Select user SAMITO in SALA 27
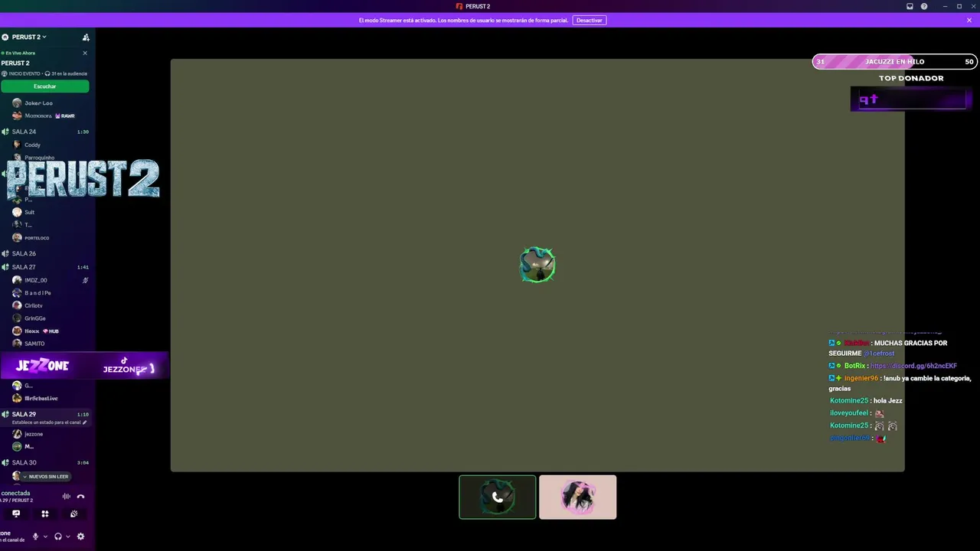Viewport: 980px width, 551px height. click(34, 344)
